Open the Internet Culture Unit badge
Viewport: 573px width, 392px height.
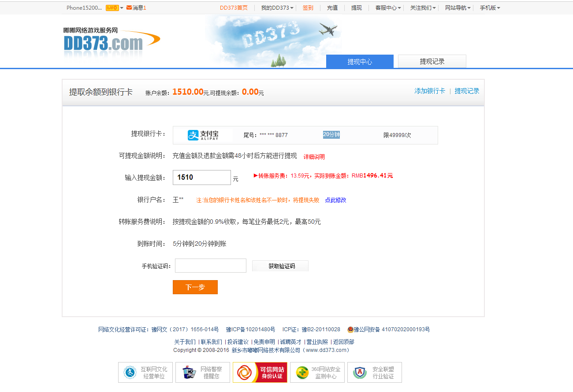pyautogui.click(x=145, y=373)
